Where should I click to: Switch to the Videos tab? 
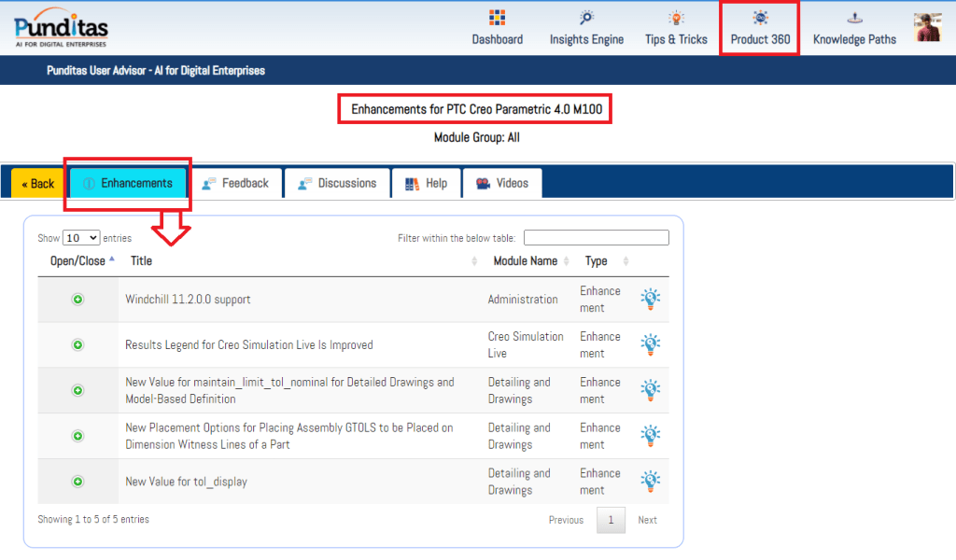501,184
